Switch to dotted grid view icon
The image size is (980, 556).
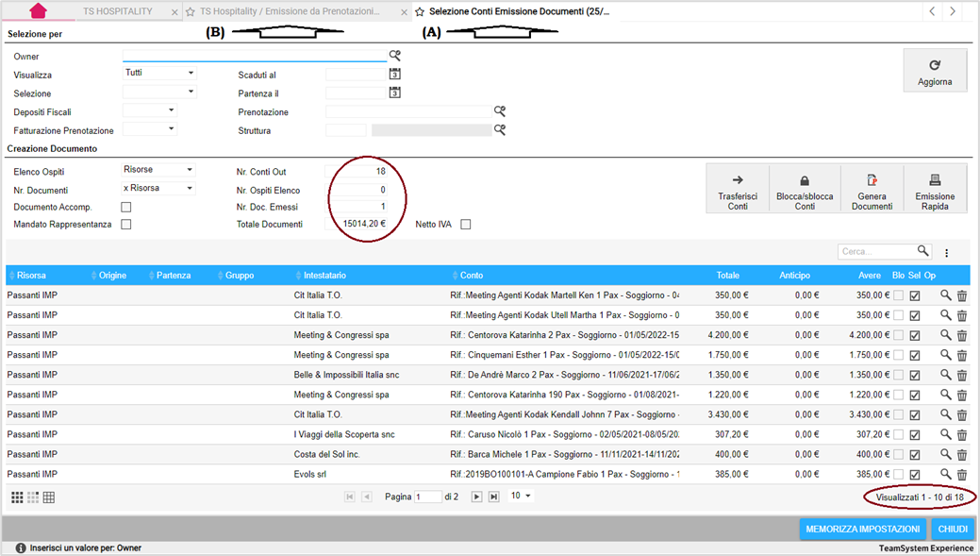(32, 497)
